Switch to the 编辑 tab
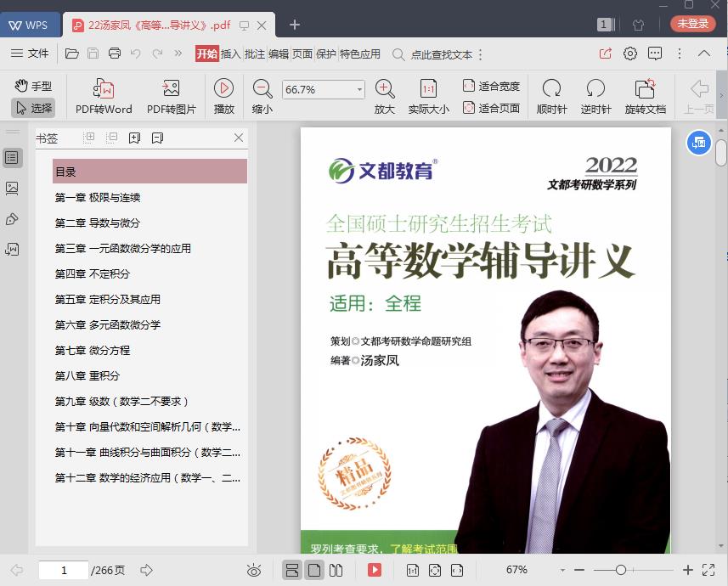 279,54
